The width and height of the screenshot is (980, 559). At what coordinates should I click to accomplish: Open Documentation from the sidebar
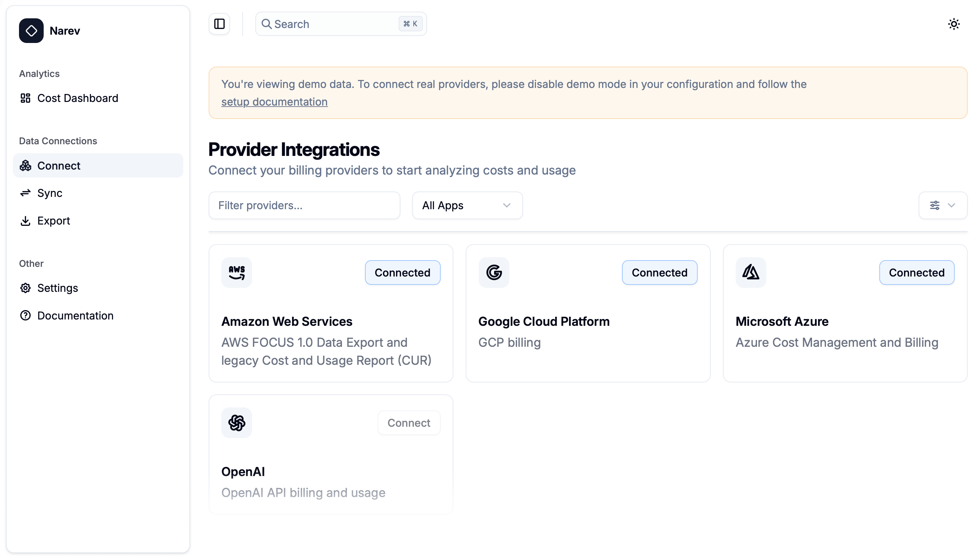pyautogui.click(x=98, y=315)
